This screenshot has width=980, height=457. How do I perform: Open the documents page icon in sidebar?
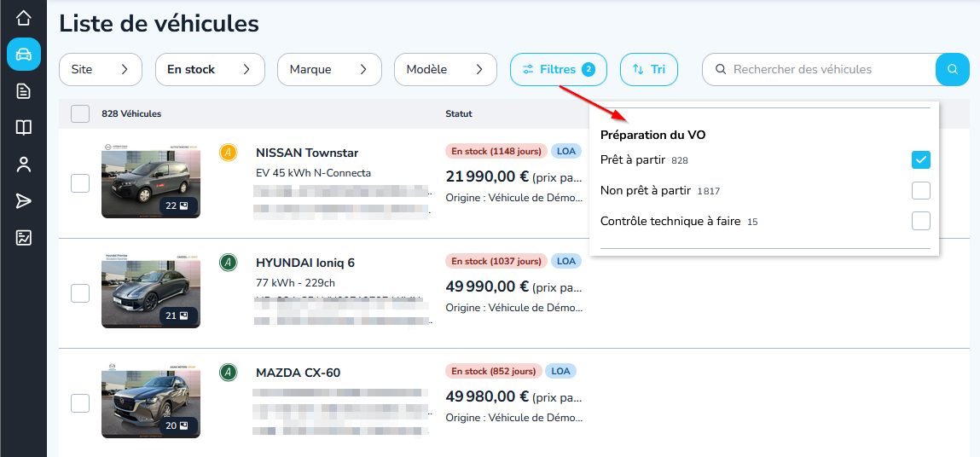point(23,91)
